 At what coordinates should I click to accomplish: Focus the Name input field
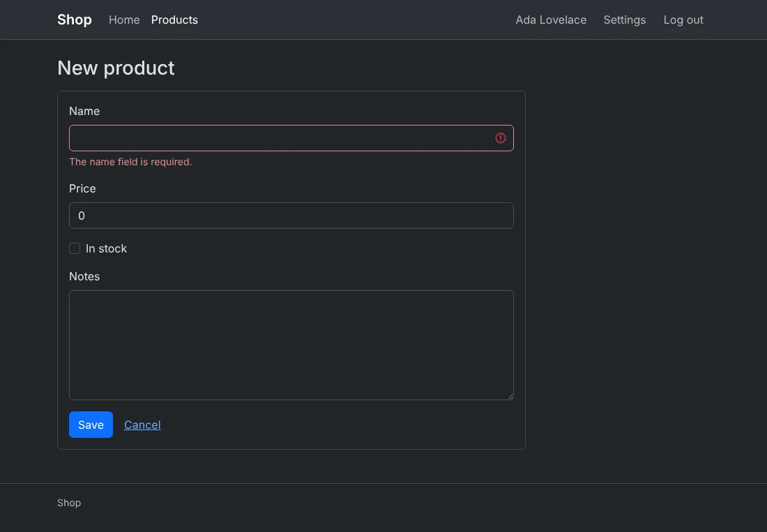(291, 138)
